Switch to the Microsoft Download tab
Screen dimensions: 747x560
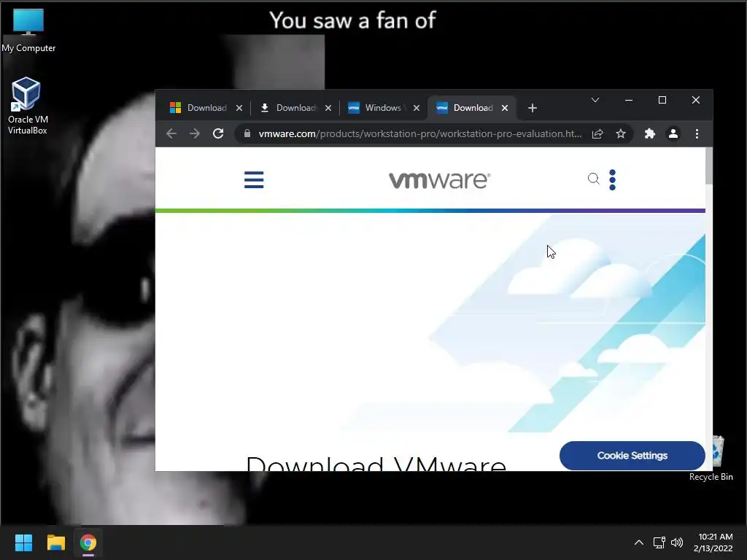(198, 108)
